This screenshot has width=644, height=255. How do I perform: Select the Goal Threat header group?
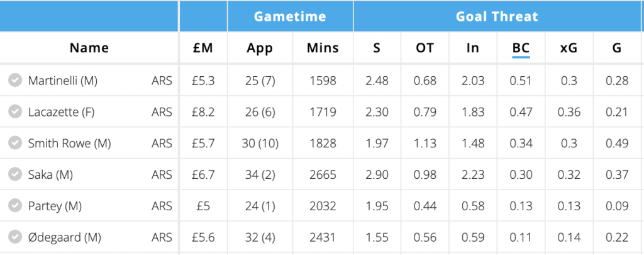(x=497, y=16)
